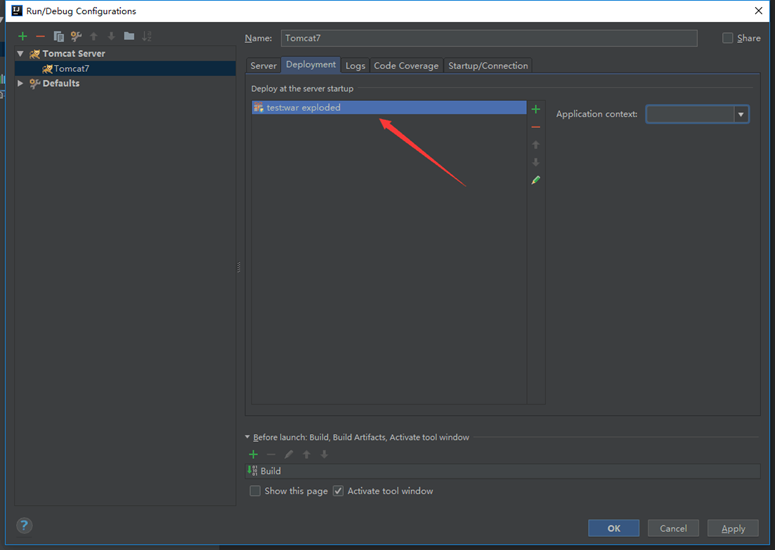Edit before launch task pencil icon
Screen dimensions: 775x550
tap(289, 454)
